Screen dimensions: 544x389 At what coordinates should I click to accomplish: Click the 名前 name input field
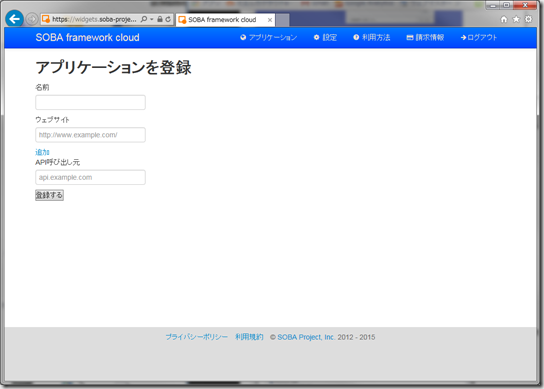point(90,102)
